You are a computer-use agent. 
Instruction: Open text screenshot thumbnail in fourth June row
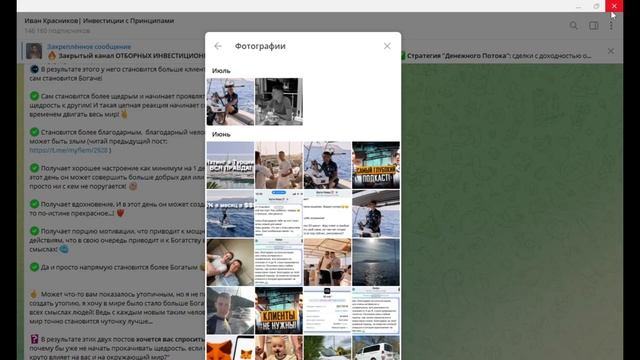click(x=376, y=311)
